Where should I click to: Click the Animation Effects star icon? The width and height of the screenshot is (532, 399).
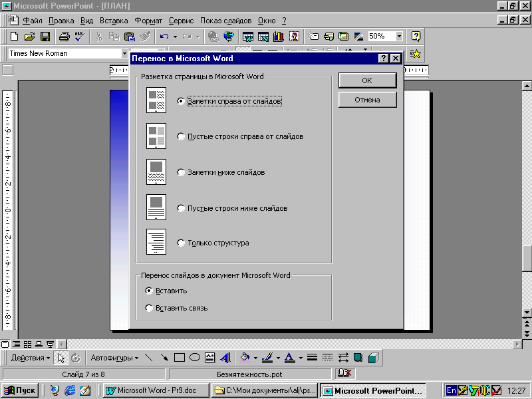(x=415, y=54)
